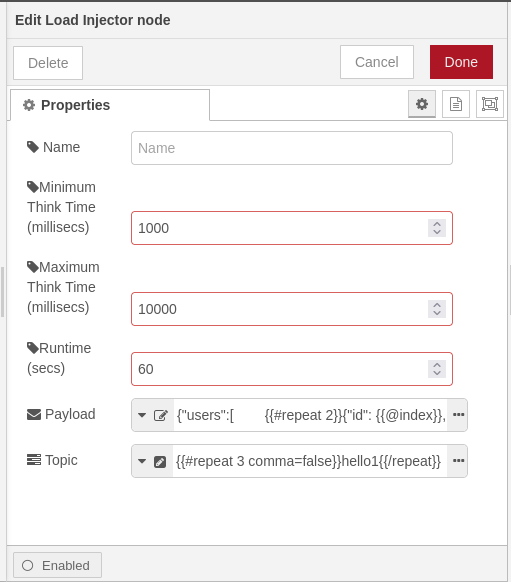
Task: Increase Runtime seconds with stepper
Action: point(437,365)
